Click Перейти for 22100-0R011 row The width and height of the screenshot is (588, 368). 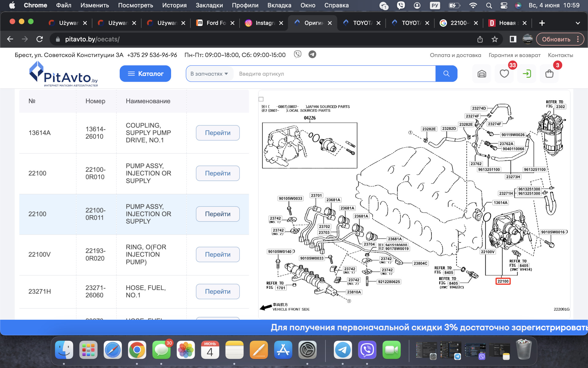(217, 214)
